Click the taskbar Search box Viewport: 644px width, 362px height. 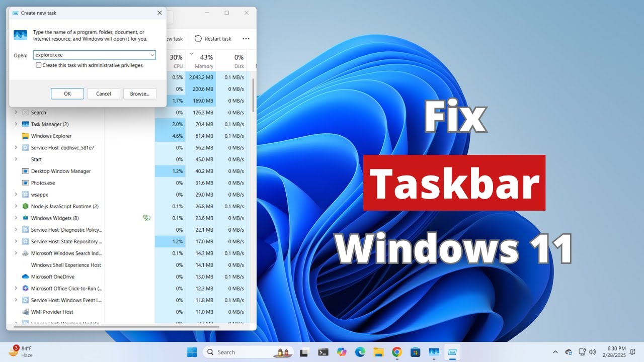pyautogui.click(x=248, y=352)
